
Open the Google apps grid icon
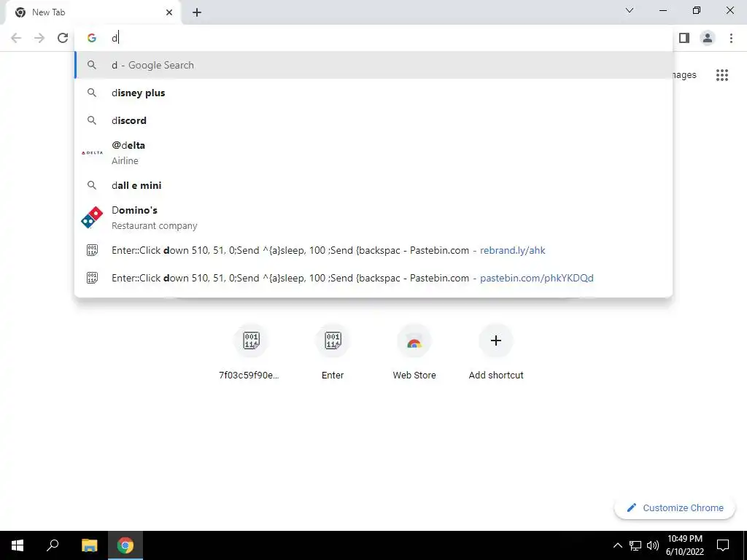[x=722, y=75]
